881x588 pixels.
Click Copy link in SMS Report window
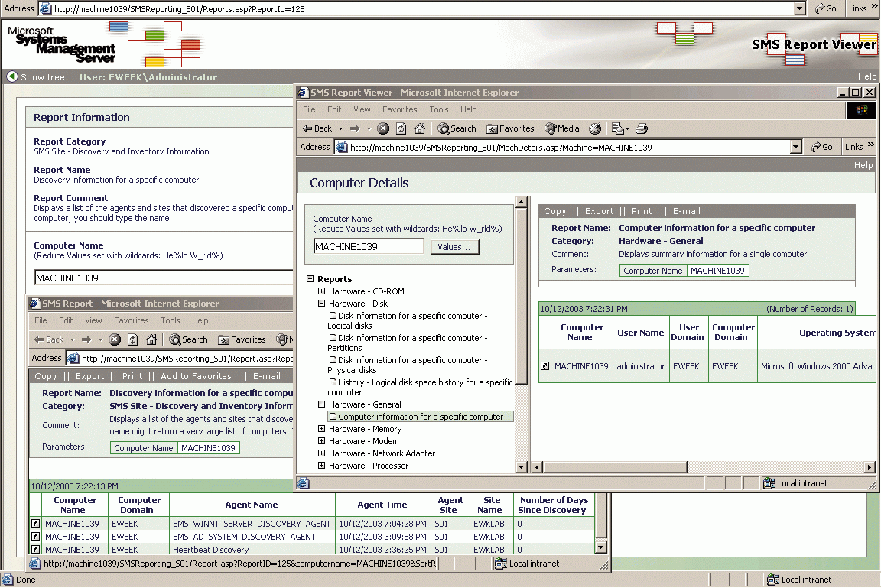[46, 376]
